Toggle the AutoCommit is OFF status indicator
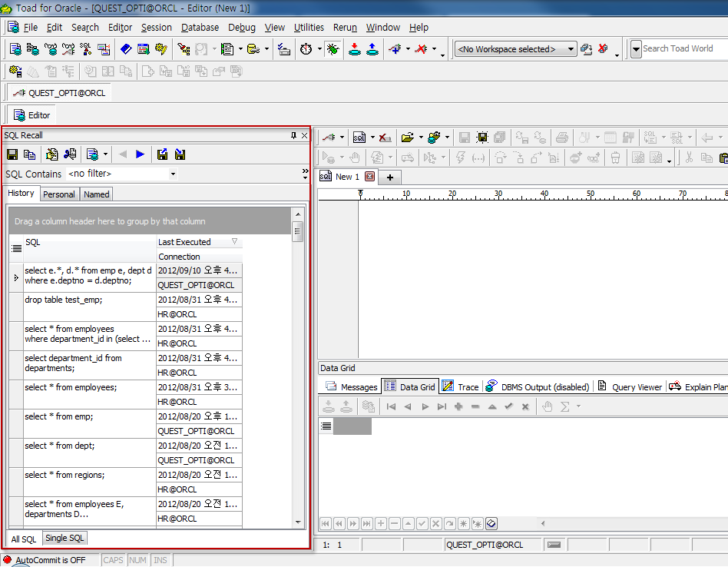 pyautogui.click(x=45, y=560)
